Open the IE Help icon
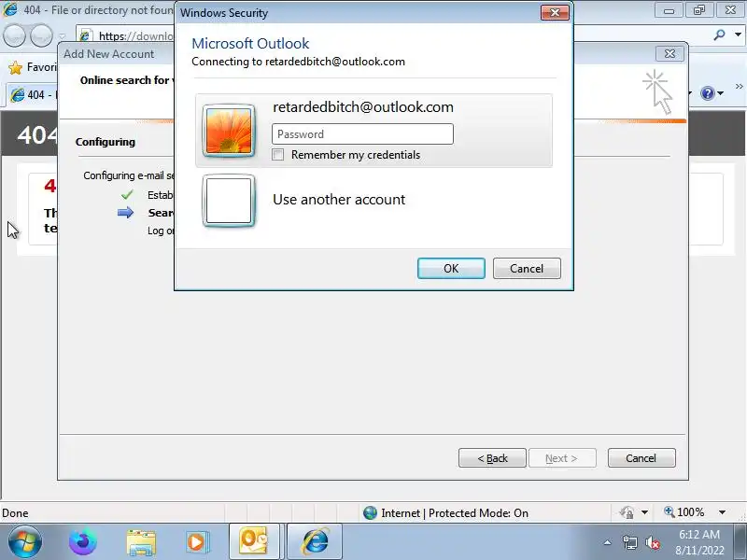 pos(708,93)
